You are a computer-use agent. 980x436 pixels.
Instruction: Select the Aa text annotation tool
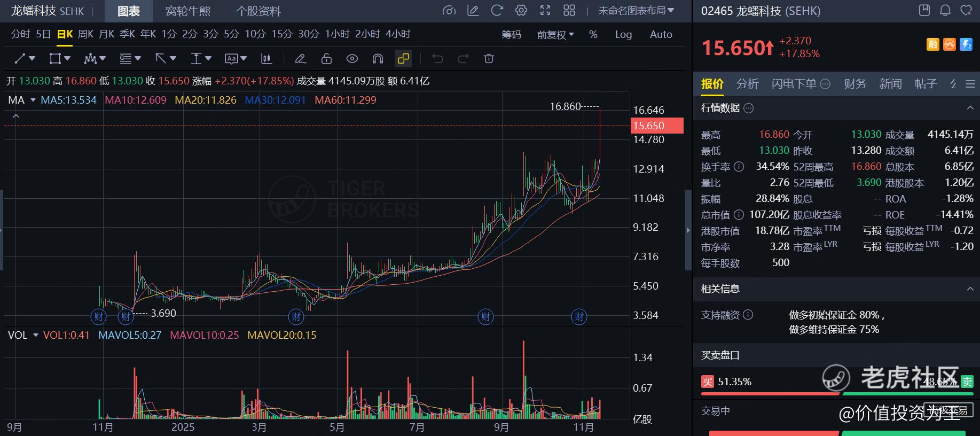[x=231, y=59]
